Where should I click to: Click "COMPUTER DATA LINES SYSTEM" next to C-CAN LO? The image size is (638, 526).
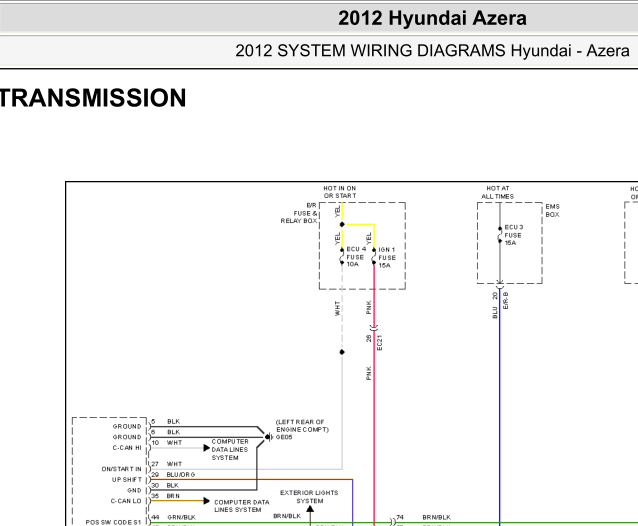pyautogui.click(x=242, y=506)
